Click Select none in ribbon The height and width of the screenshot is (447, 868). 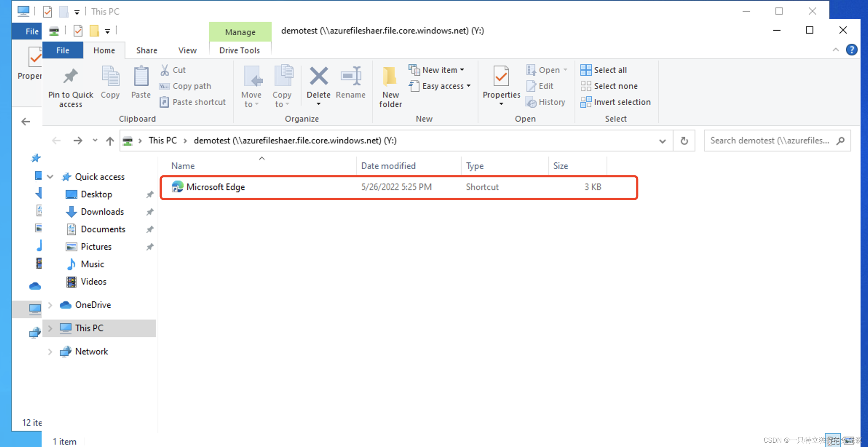[615, 86]
